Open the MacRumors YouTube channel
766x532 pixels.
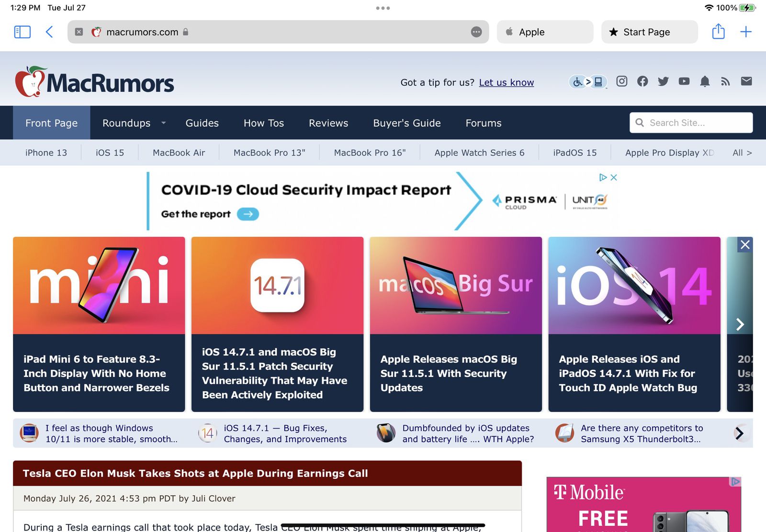(x=684, y=81)
